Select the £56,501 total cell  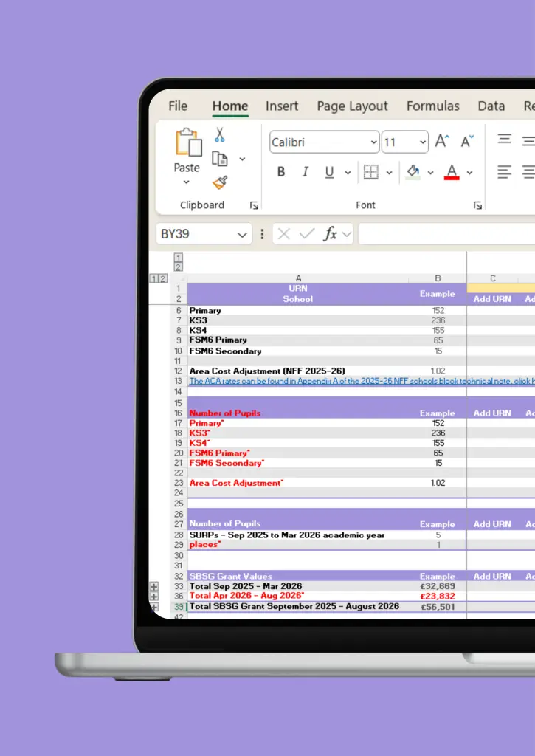[438, 607]
